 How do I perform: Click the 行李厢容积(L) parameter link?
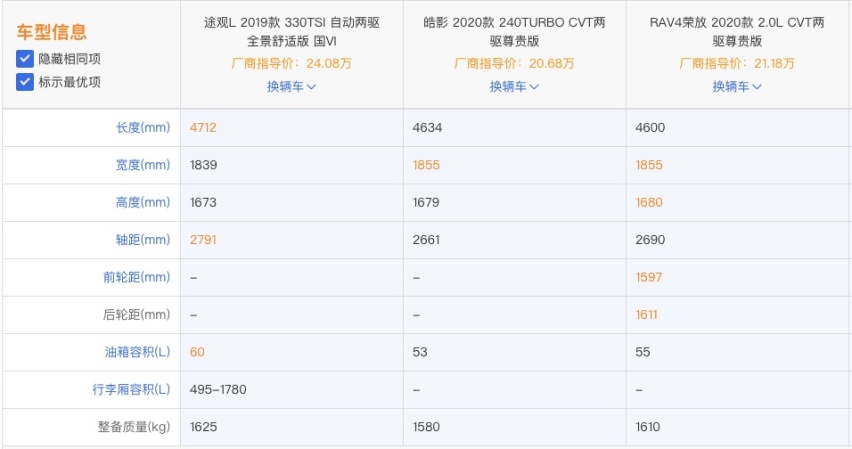click(x=131, y=389)
